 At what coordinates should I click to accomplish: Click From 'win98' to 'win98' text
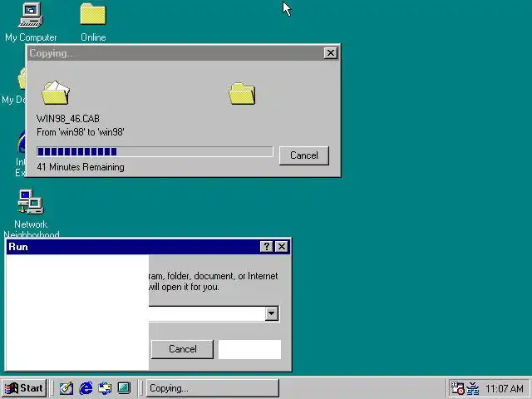[x=81, y=132]
